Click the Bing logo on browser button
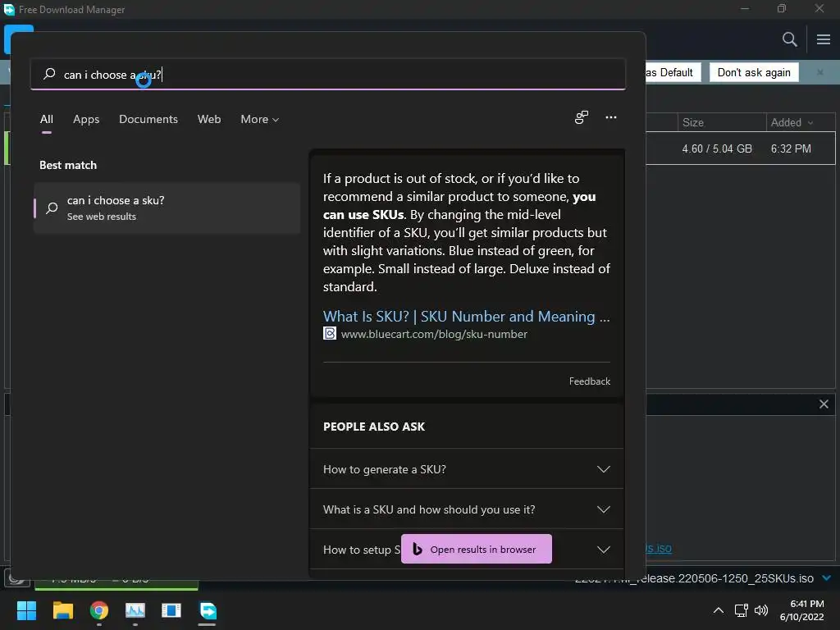The image size is (840, 630). pyautogui.click(x=418, y=549)
